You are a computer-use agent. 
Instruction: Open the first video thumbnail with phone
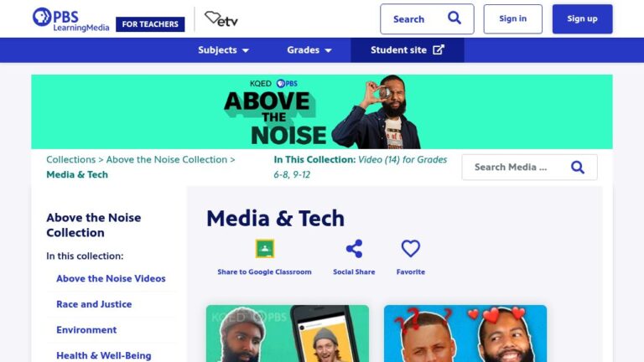288,334
